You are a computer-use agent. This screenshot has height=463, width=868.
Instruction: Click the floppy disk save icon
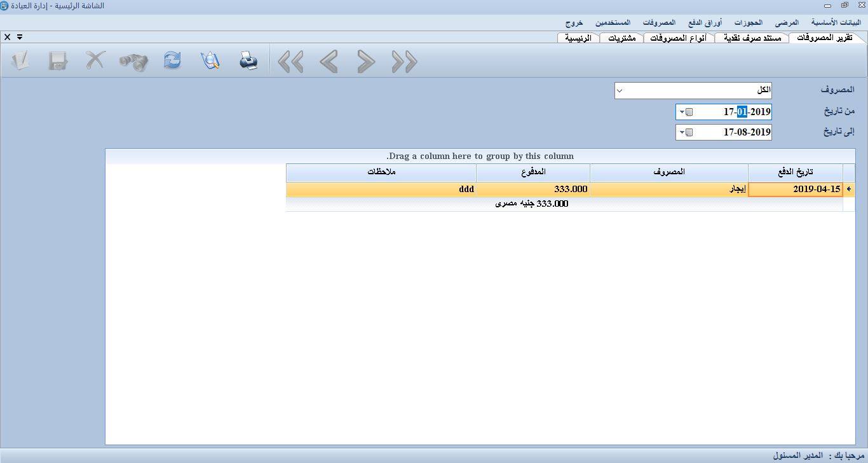58,61
